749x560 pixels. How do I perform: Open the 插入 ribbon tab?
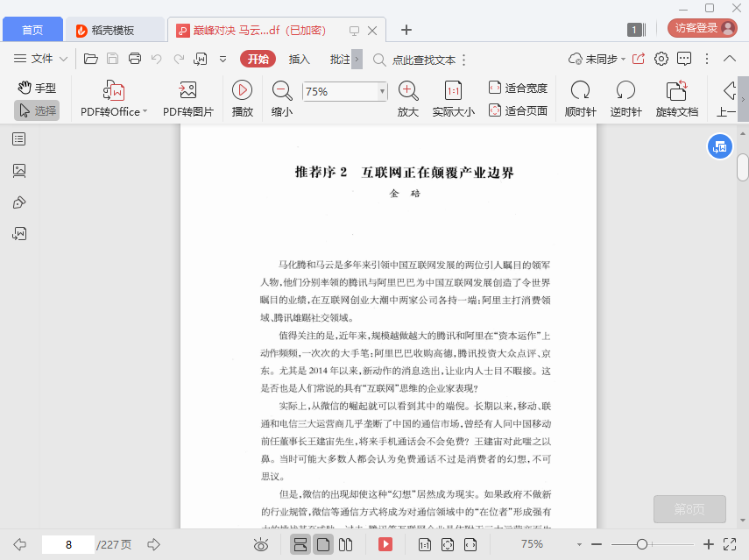pyautogui.click(x=300, y=59)
